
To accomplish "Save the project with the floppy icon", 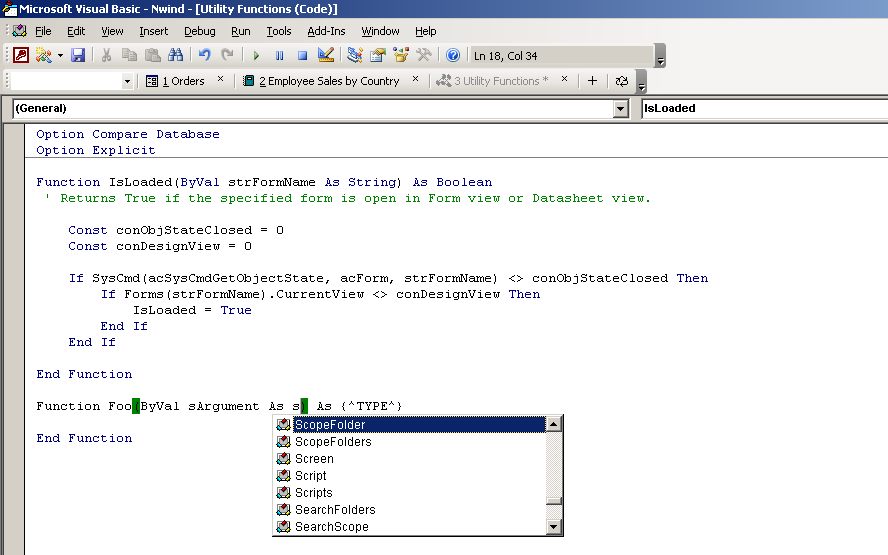I will click(x=78, y=55).
